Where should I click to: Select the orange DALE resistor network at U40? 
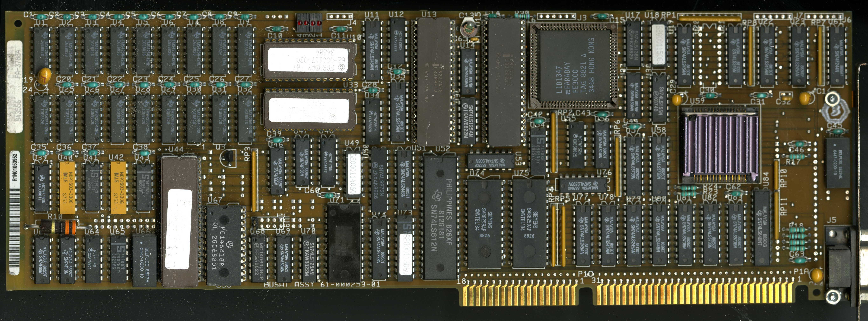point(67,188)
